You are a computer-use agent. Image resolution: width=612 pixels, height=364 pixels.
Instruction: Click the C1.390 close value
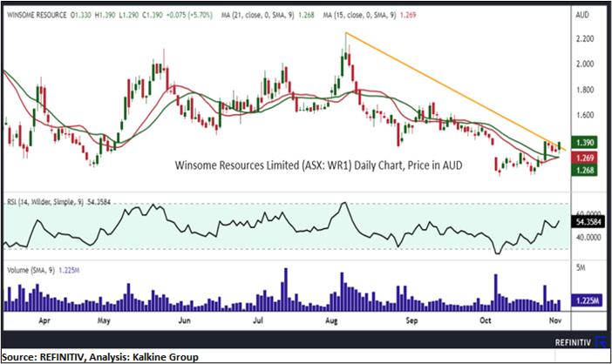click(x=153, y=15)
